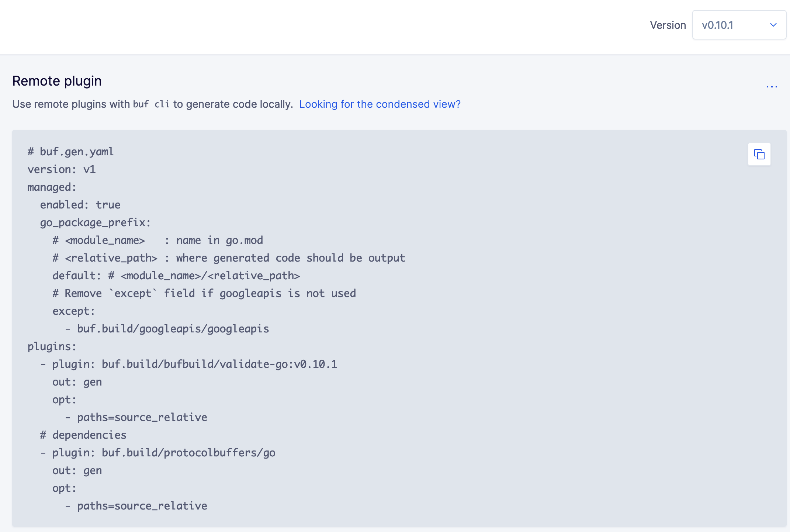
Task: Click the chevron arrow in the version selector
Action: pos(773,25)
